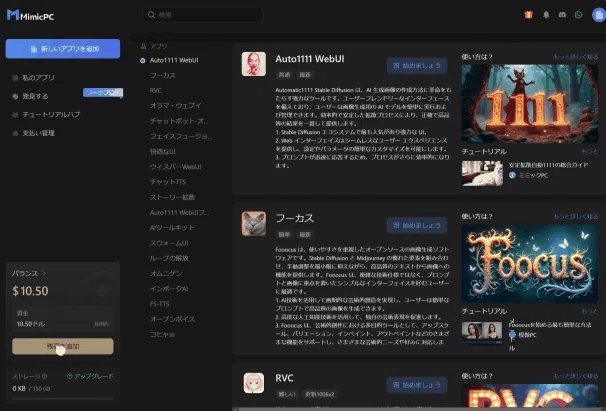Click the $10.50 balance amount
Viewport: 606px width, 411px height.
[30, 291]
